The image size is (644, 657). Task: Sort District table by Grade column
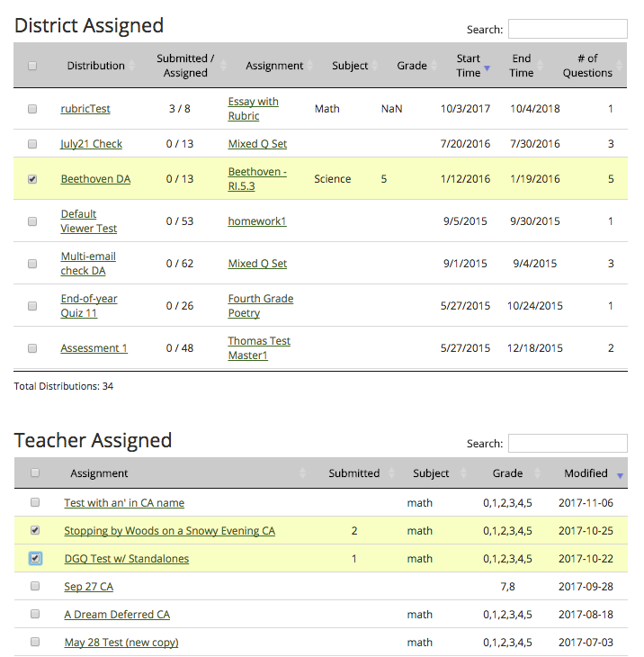412,66
